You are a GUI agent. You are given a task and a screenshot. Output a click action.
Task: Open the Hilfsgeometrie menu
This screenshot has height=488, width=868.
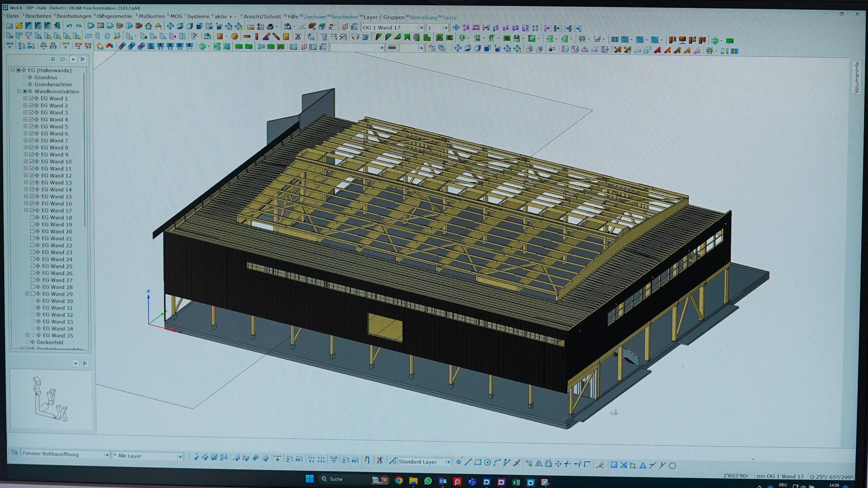pos(114,16)
